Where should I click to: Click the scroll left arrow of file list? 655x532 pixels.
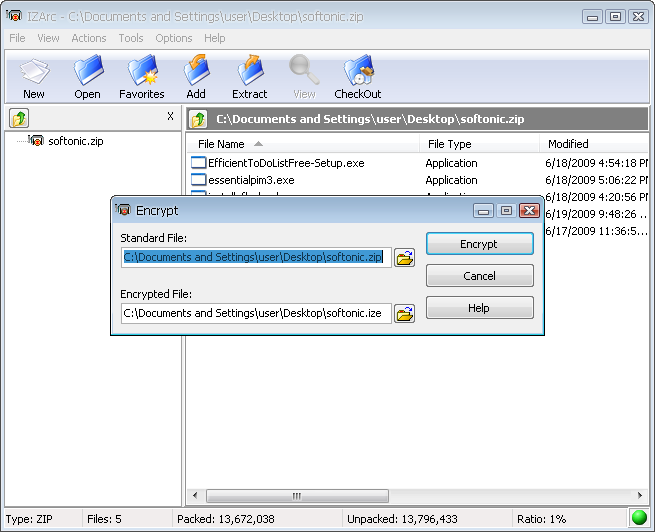point(195,496)
